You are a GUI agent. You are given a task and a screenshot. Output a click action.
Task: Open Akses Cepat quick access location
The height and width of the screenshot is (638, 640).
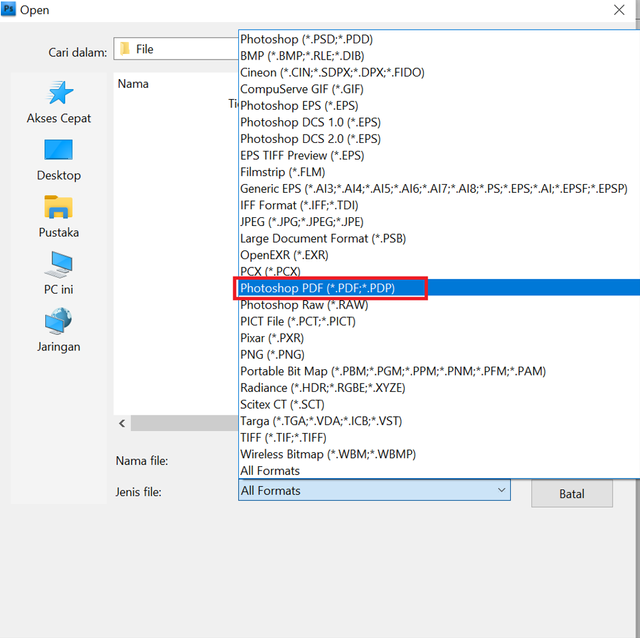click(x=59, y=102)
